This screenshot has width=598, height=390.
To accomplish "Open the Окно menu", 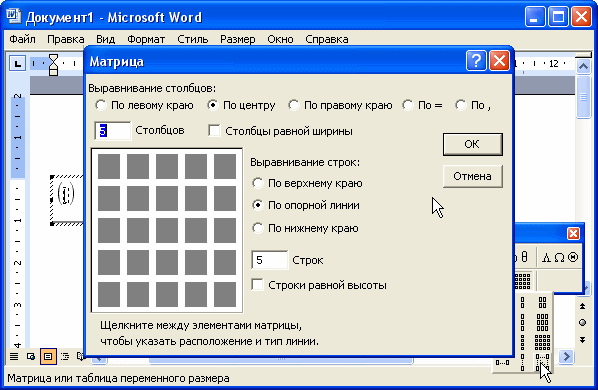I will (x=280, y=39).
